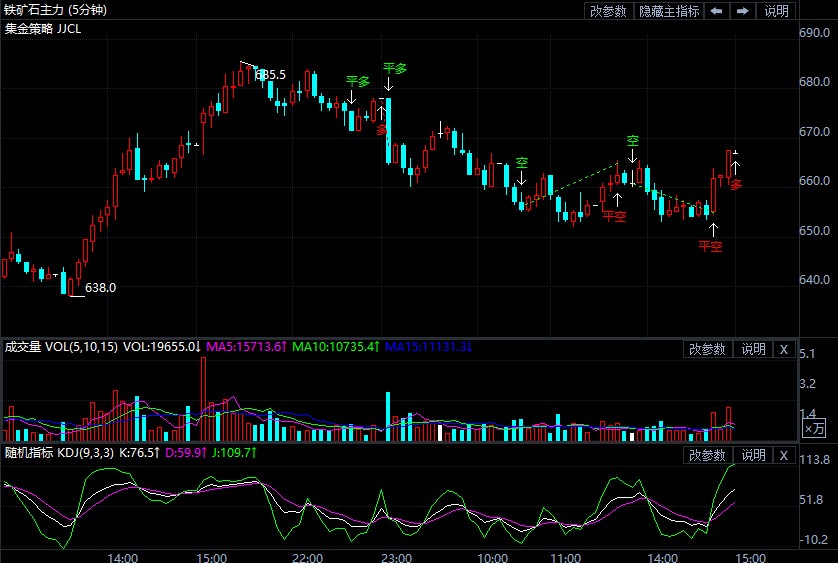Click the tallest red volume bar
The height and width of the screenshot is (563, 838).
pos(203,399)
